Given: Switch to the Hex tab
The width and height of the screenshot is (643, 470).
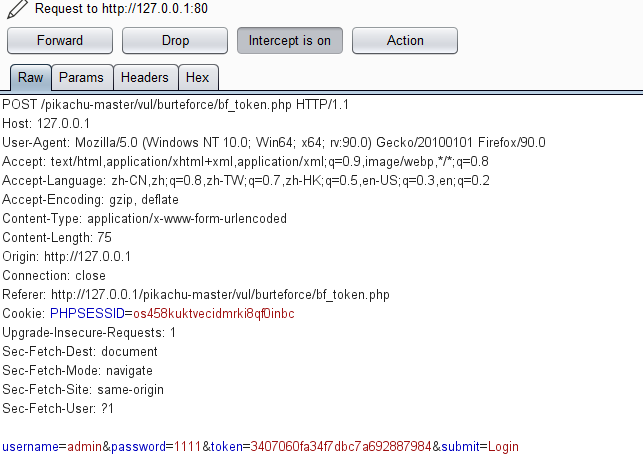Looking at the screenshot, I should (x=198, y=77).
